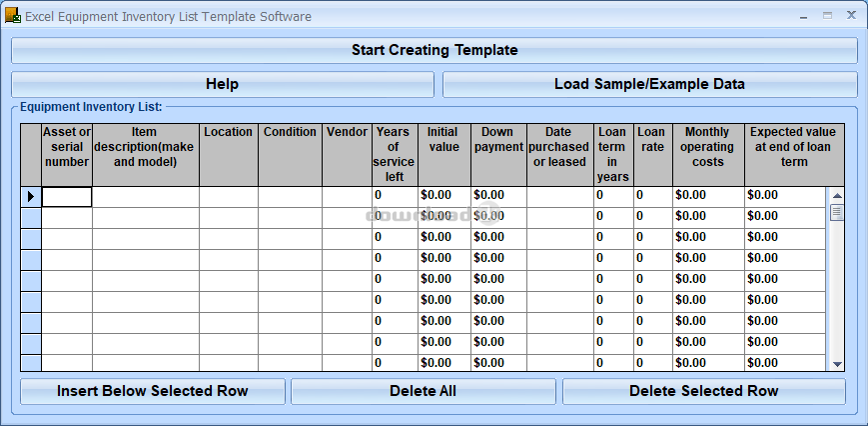Image resolution: width=868 pixels, height=426 pixels.
Task: Select the Loan rate column header
Action: tap(653, 155)
